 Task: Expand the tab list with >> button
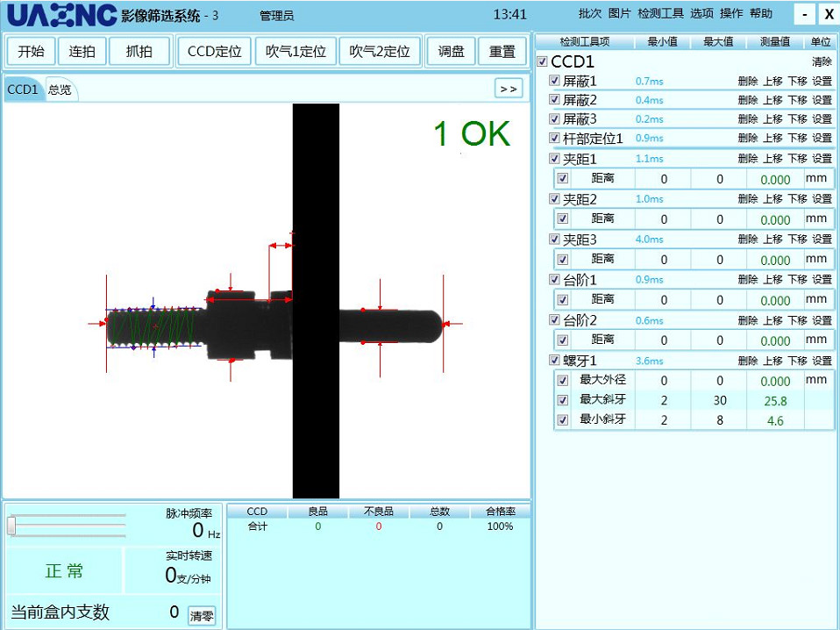pos(508,89)
